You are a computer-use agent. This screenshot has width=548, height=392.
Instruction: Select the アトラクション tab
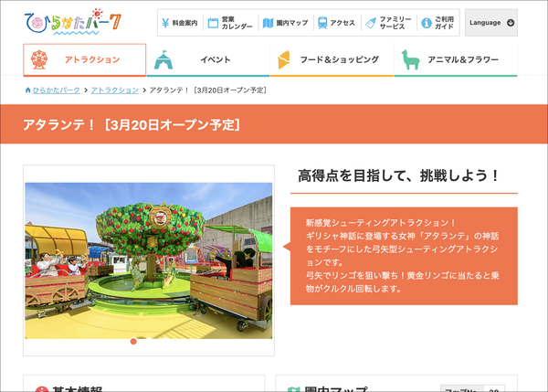point(85,59)
